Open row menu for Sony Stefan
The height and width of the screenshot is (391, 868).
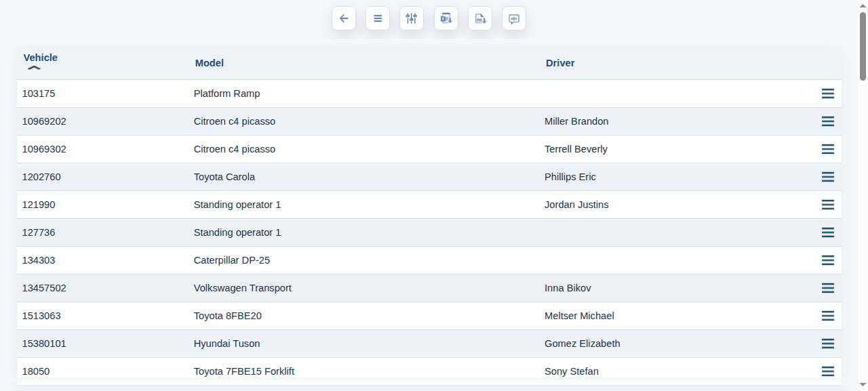pos(828,371)
